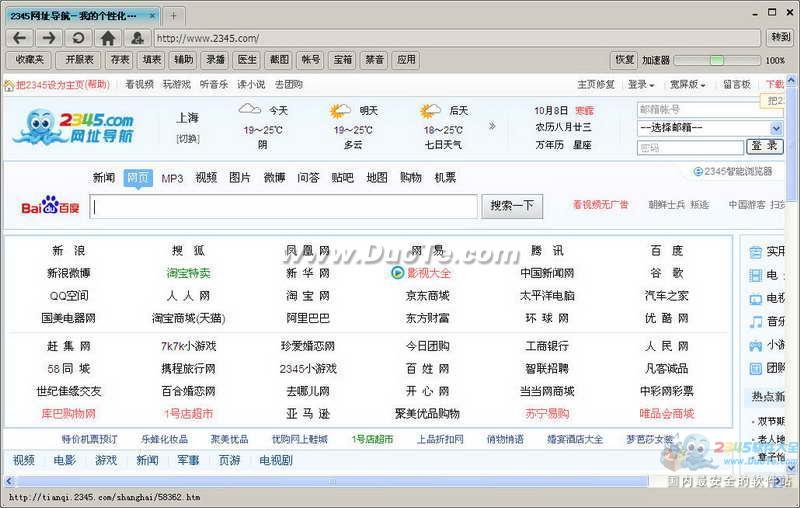This screenshot has width=800, height=508.
Task: Click the 邮箱帐号 input field
Action: tap(709, 109)
